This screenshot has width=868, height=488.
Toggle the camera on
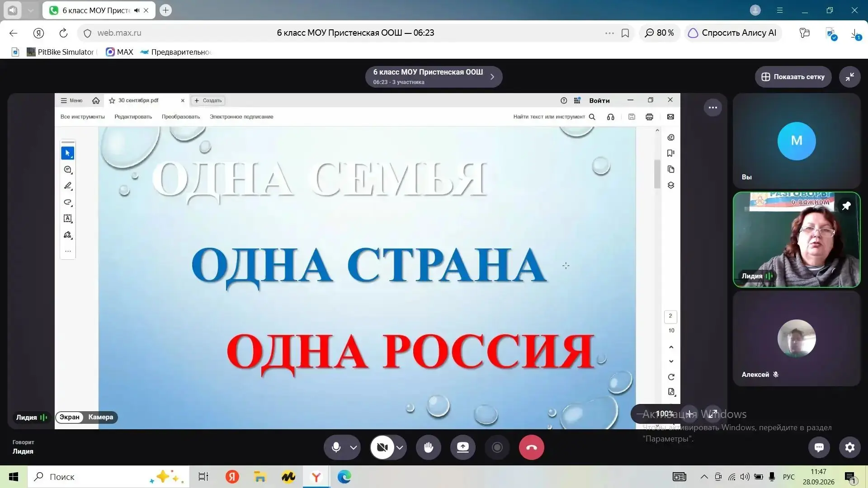(382, 447)
